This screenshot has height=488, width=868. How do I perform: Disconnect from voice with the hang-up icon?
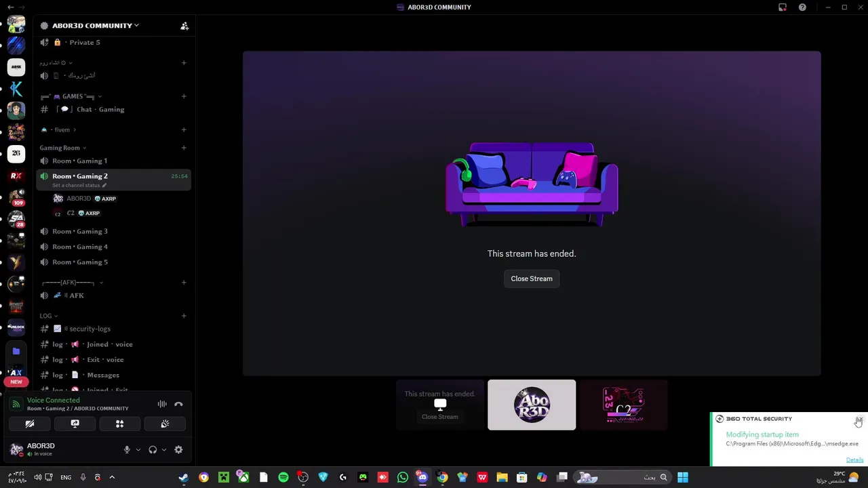coord(178,404)
